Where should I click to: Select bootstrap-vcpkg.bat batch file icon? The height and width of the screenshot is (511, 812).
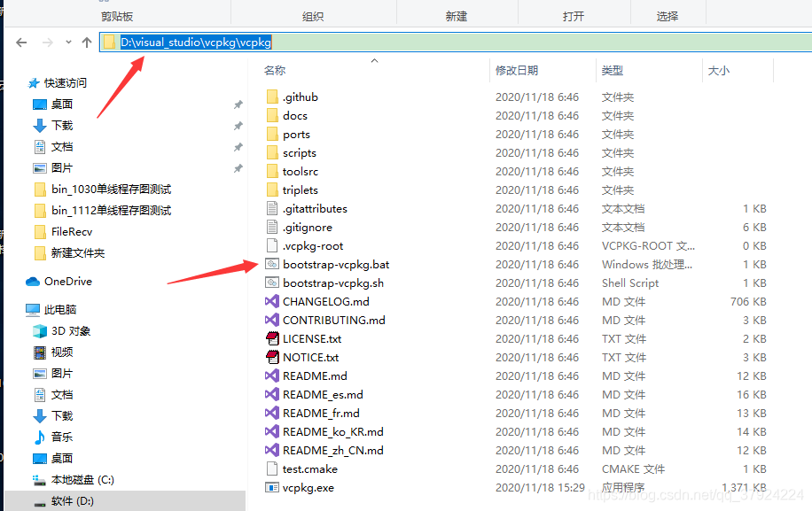click(272, 264)
